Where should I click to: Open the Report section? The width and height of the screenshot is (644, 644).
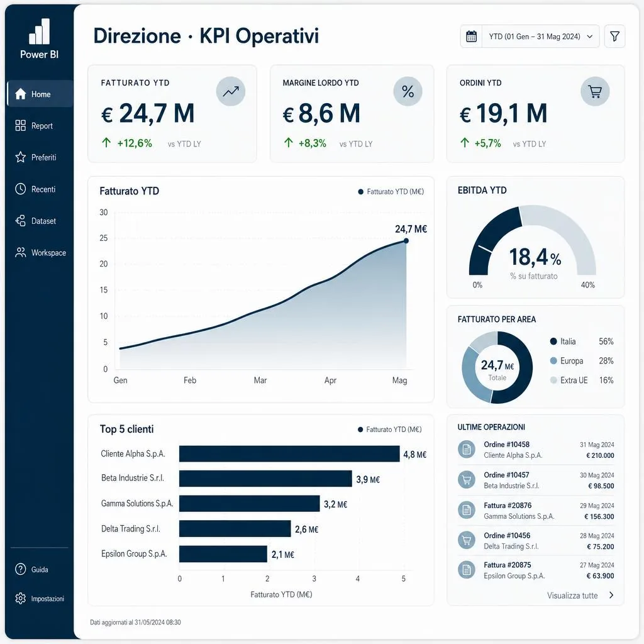point(40,126)
